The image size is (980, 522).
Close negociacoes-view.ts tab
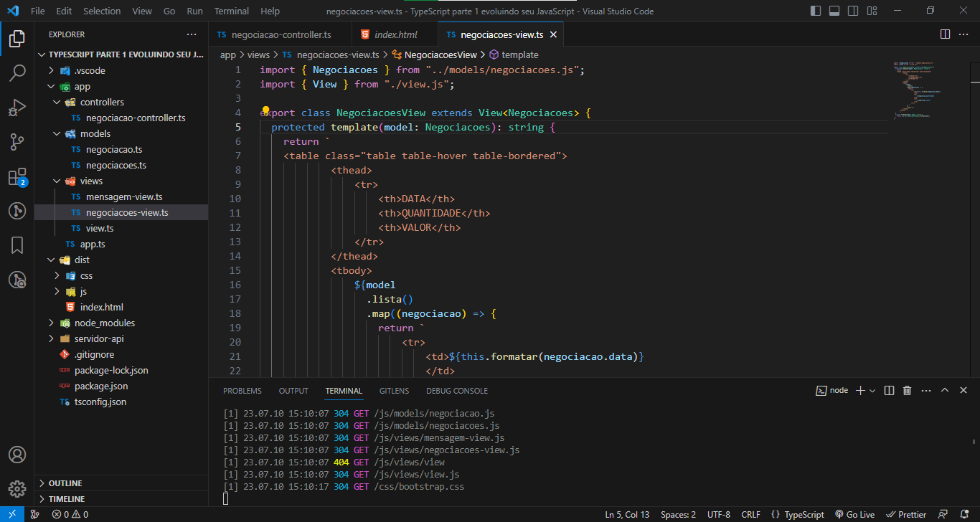click(553, 34)
